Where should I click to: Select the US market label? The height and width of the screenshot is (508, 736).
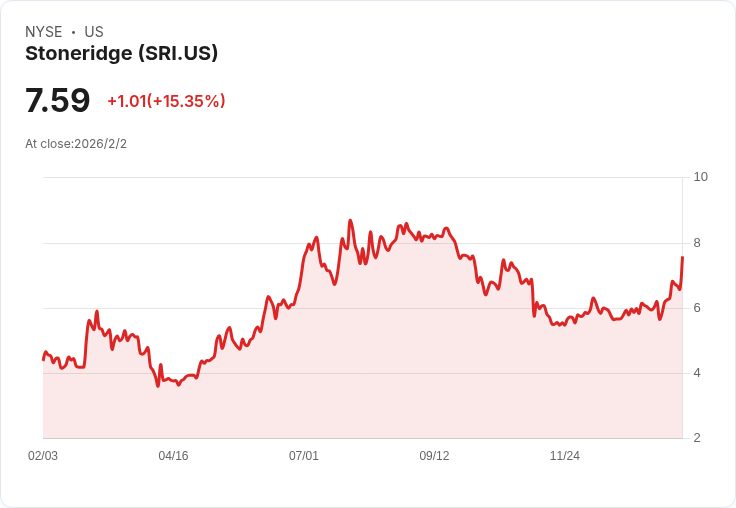point(94,32)
